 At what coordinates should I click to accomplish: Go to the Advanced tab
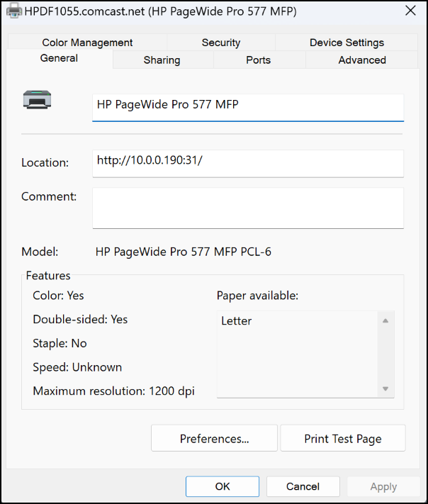click(x=362, y=60)
